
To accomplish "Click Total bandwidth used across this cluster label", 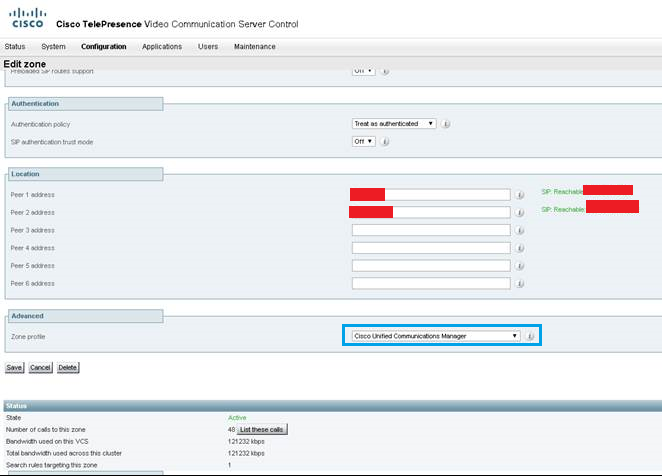I will (64, 453).
